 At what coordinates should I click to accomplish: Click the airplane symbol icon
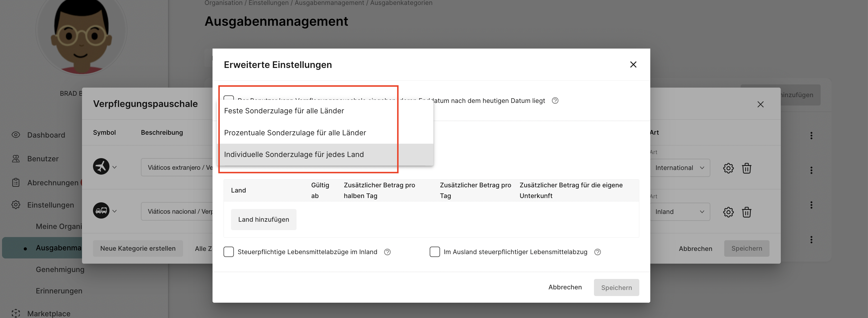click(x=101, y=167)
